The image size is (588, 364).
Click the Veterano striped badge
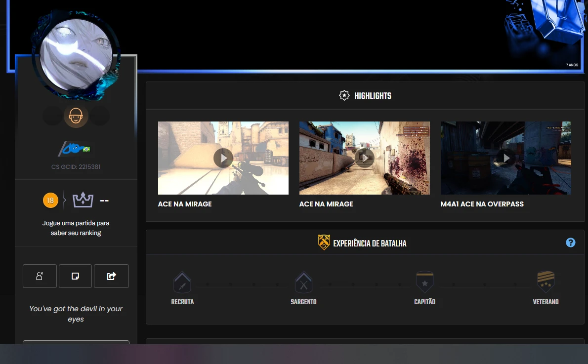click(546, 282)
